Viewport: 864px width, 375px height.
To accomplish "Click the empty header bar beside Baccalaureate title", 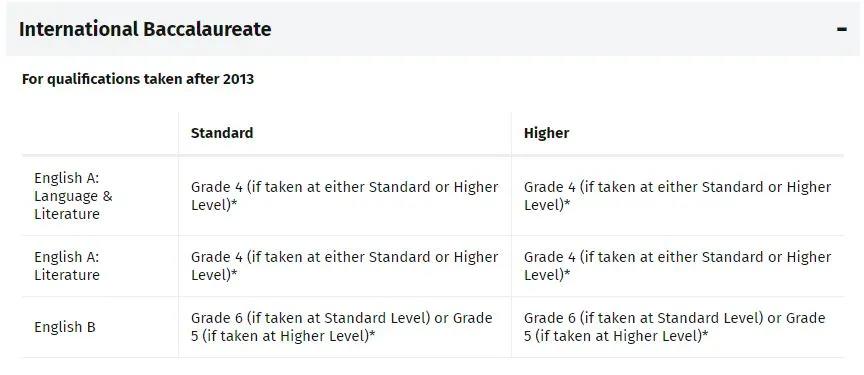I will pos(551,29).
